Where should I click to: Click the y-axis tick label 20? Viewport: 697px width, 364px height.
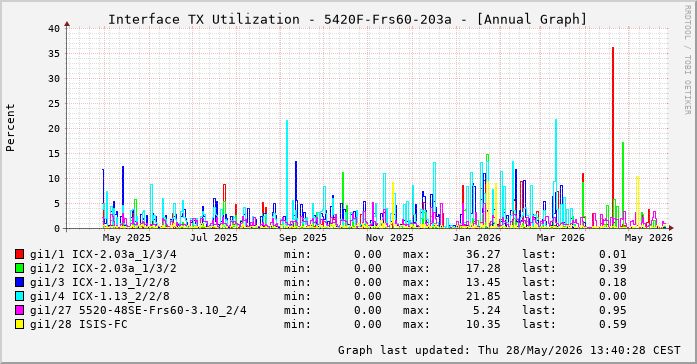click(54, 128)
